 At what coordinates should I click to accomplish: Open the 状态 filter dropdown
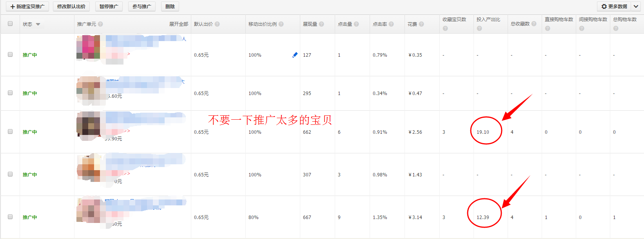pyautogui.click(x=38, y=24)
